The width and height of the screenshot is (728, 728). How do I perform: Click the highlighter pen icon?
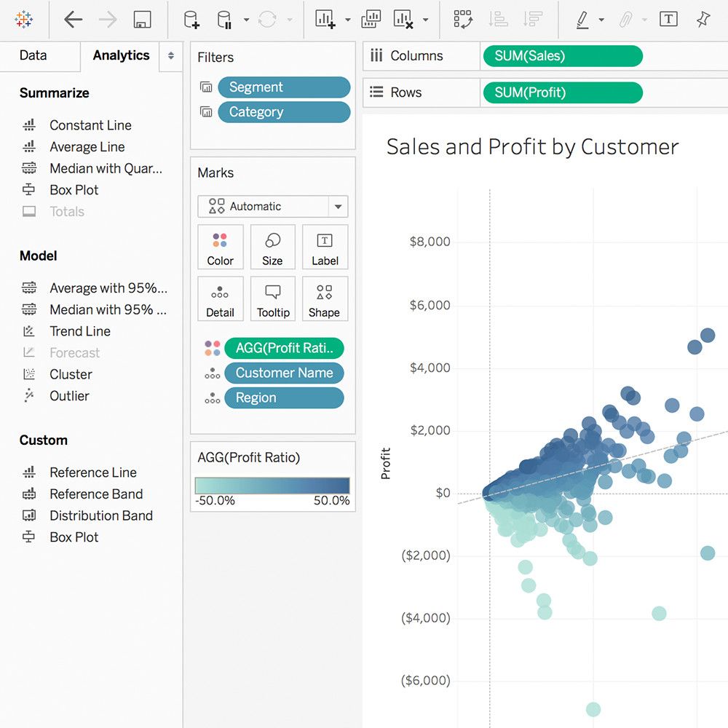click(x=582, y=20)
